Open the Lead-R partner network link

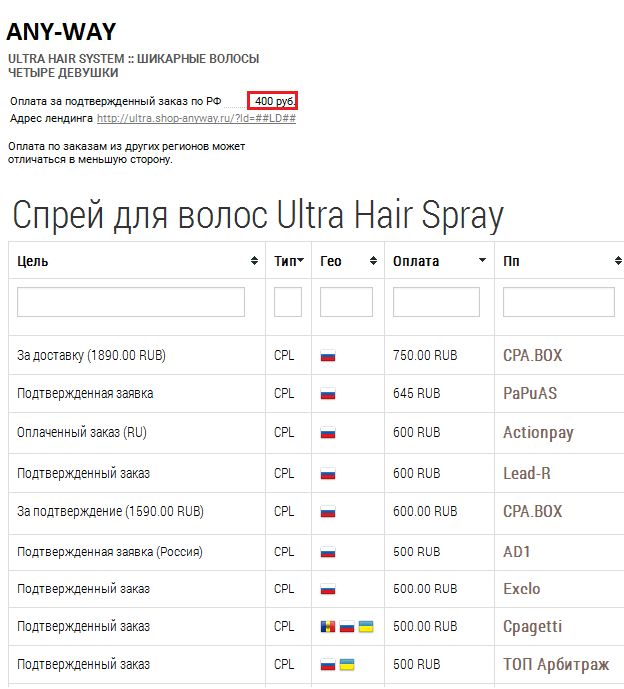(x=527, y=473)
